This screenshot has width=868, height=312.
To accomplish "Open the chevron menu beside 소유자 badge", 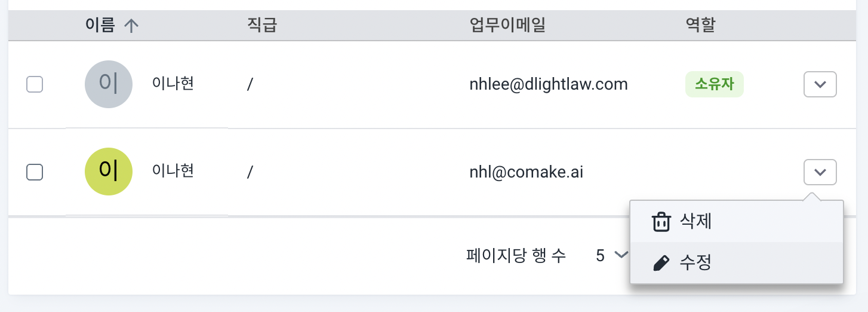I will point(820,84).
